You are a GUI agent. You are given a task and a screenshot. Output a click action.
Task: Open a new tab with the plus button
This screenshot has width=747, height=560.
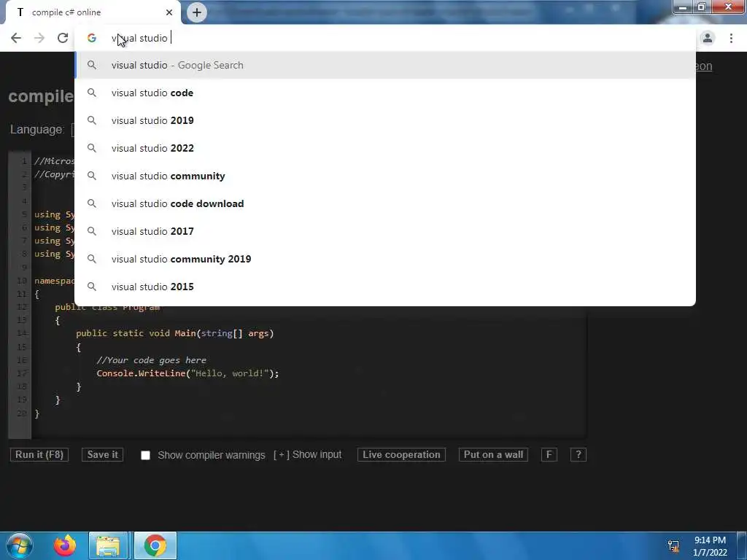pyautogui.click(x=197, y=12)
